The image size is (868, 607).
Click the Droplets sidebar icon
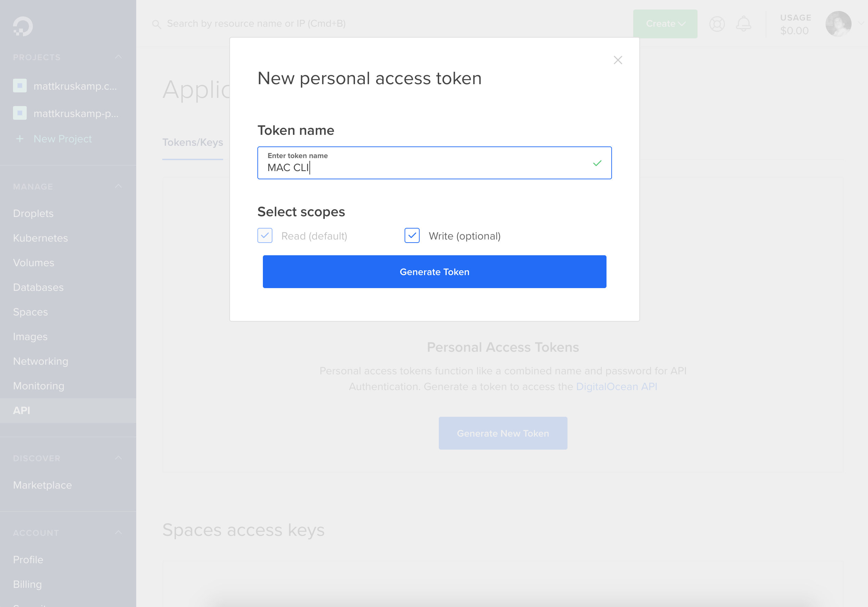(x=33, y=213)
